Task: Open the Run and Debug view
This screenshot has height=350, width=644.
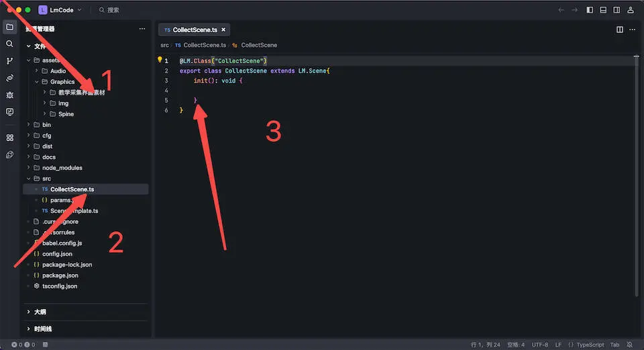Action: pos(9,95)
